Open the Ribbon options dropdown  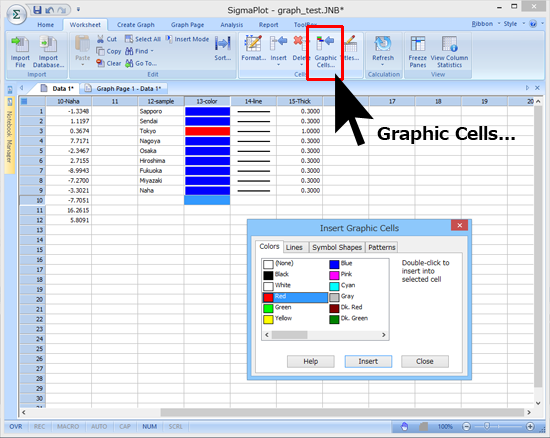click(x=485, y=24)
